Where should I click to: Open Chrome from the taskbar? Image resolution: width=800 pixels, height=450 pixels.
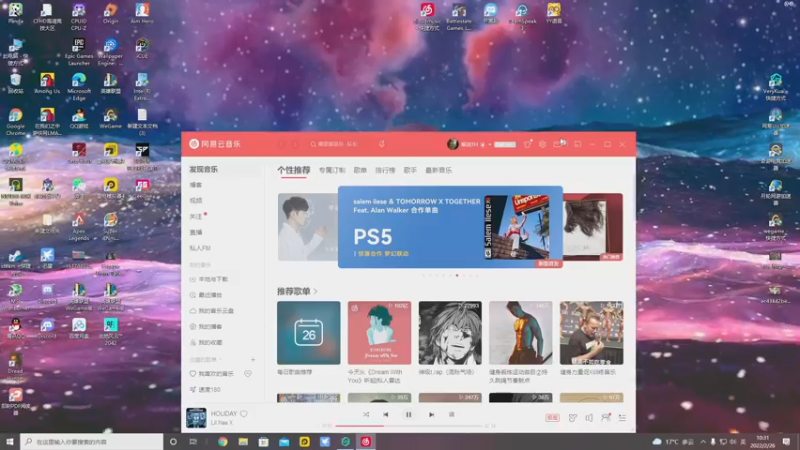click(223, 442)
